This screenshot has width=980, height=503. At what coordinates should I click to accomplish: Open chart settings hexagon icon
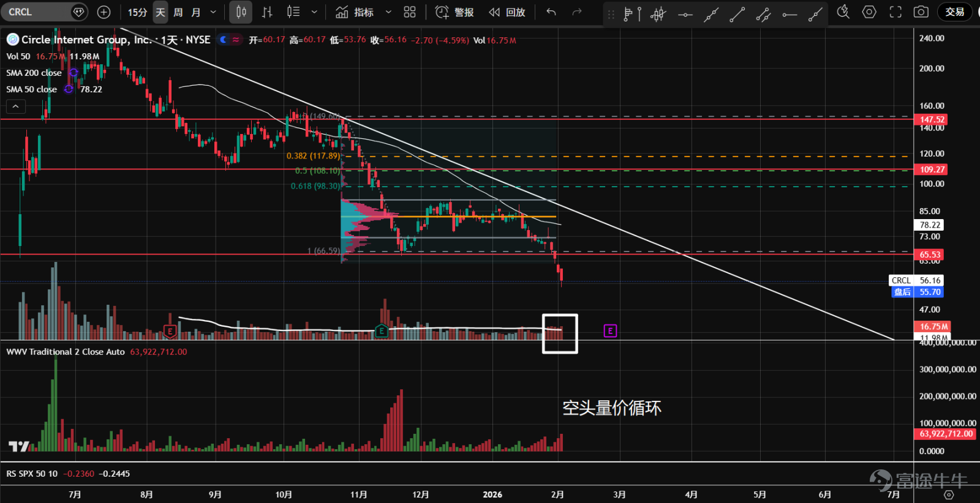(869, 12)
